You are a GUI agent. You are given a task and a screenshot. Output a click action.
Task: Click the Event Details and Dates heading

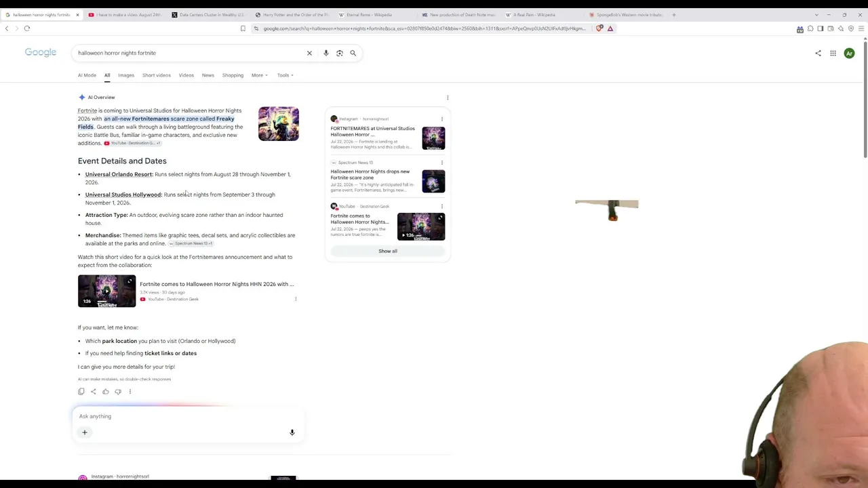point(122,161)
